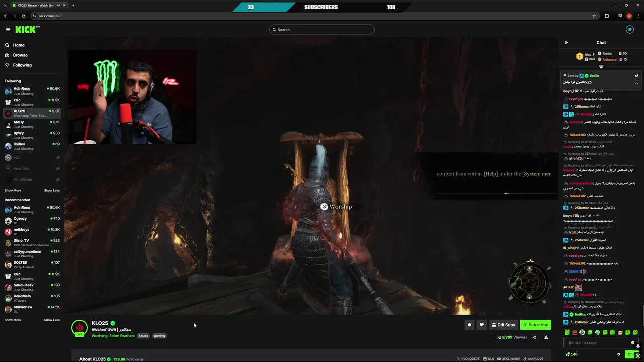Click Show More under Following
644x362 pixels.
[13, 190]
